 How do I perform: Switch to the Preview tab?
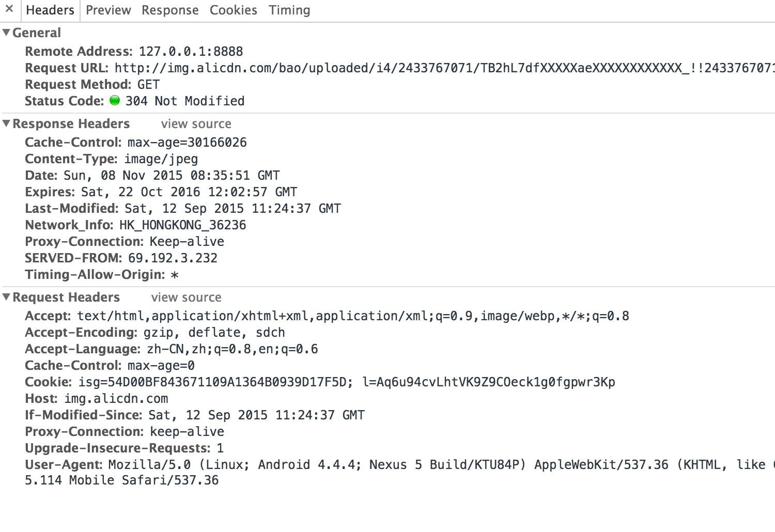(109, 10)
